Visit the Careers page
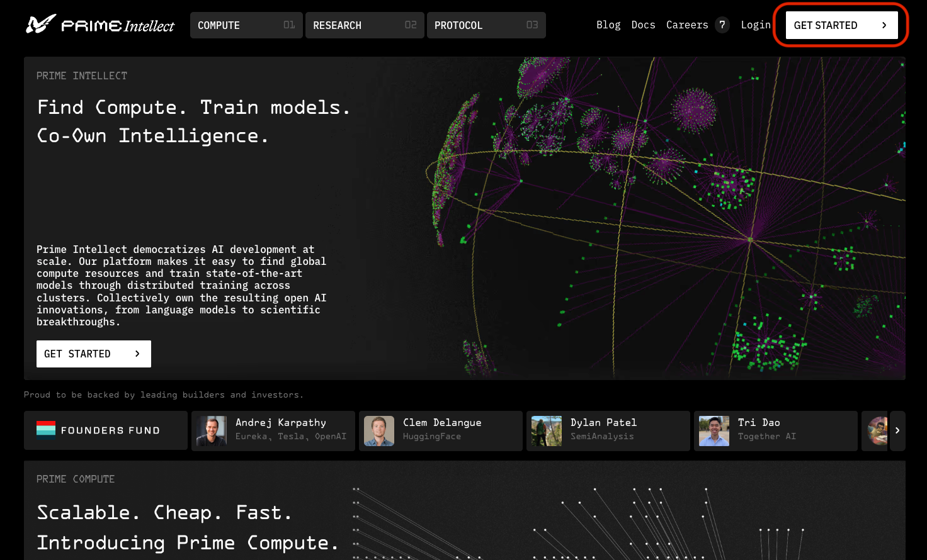The height and width of the screenshot is (560, 927). coord(687,25)
